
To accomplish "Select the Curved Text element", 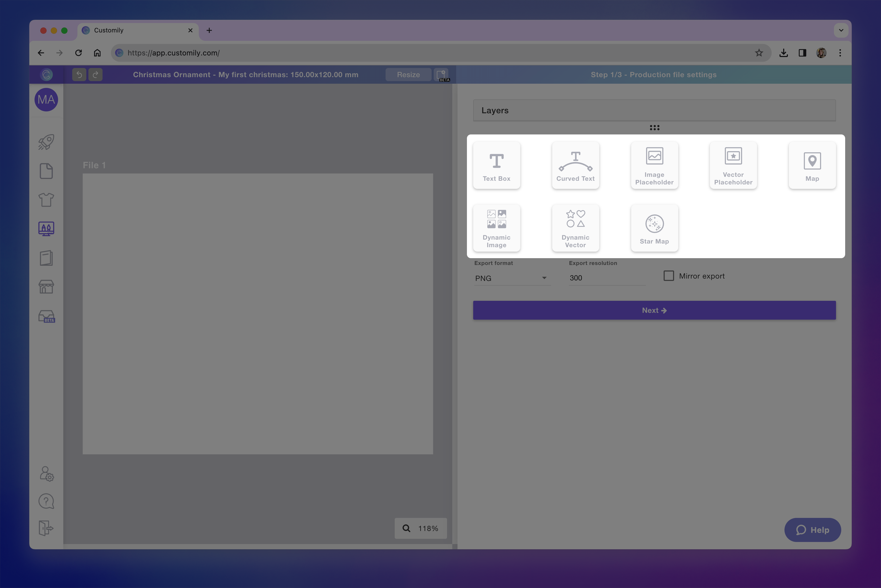I will pos(575,165).
